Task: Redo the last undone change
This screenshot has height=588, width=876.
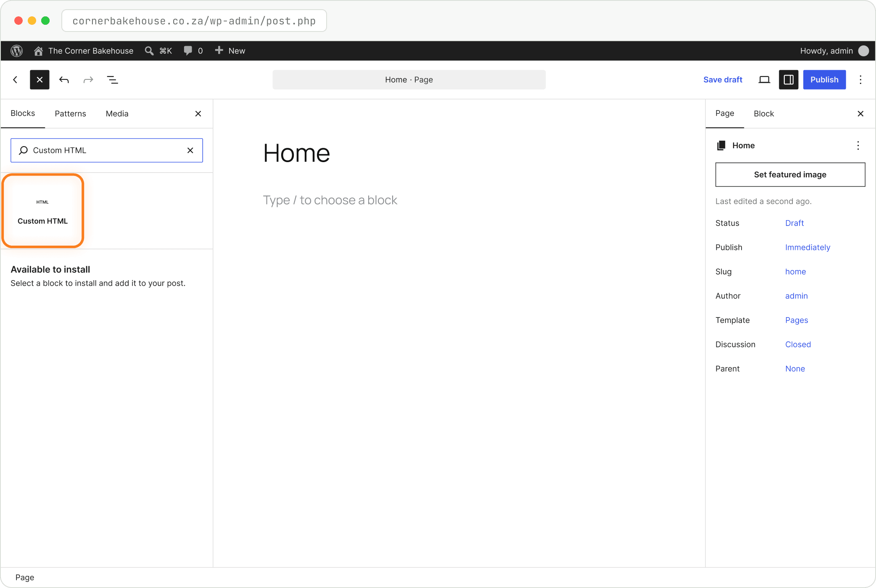Action: (x=88, y=80)
